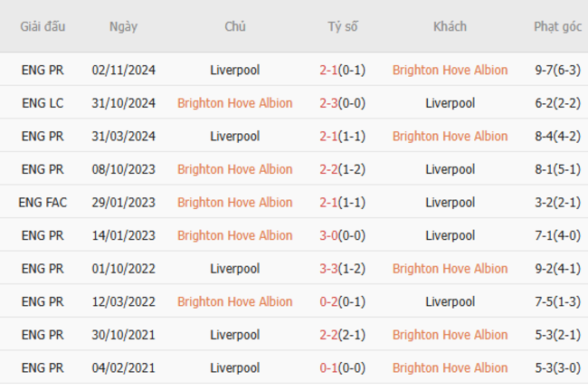This screenshot has height=391, width=588.
Task: Open Brighton Hove Albion link for 31/03/2024
Action: (x=450, y=136)
